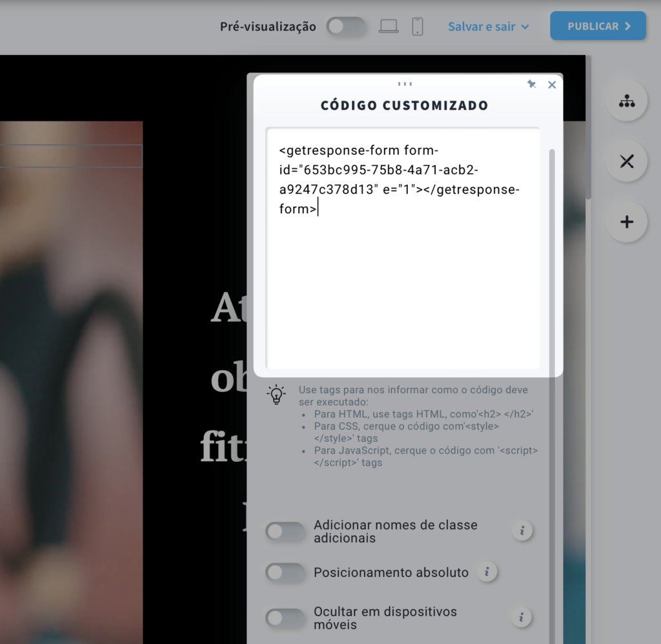The image size is (661, 644).
Task: Enable Posicionamento absoluto toggle
Action: pyautogui.click(x=285, y=572)
